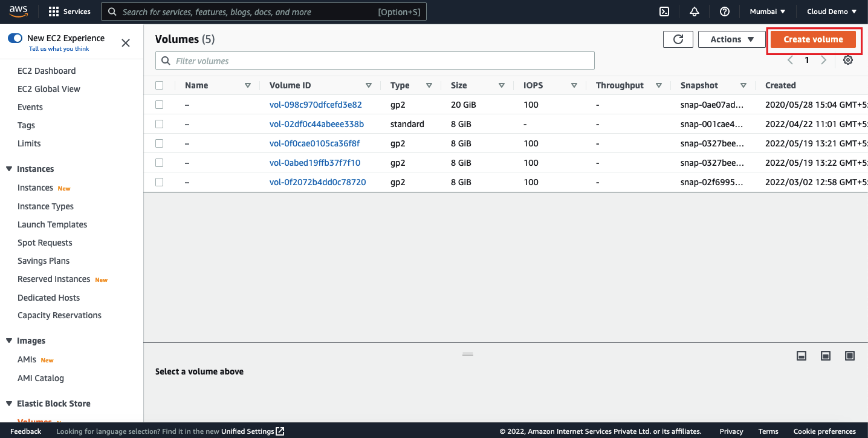Open the Actions dropdown

click(732, 39)
